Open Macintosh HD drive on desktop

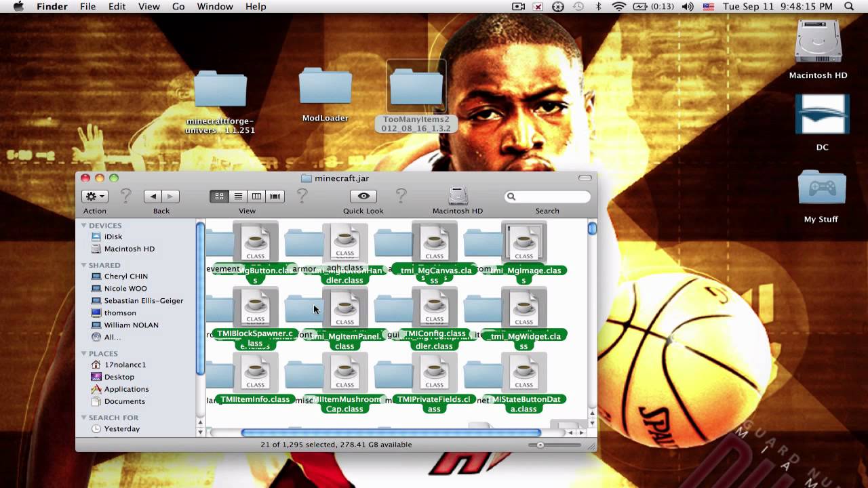(818, 43)
